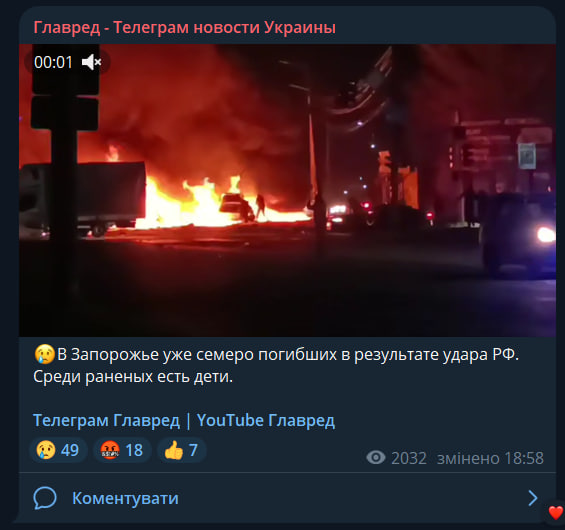Screen dimensions: 565x530
Task: Toggle the thumbs up reaction with 7
Action: (182, 450)
